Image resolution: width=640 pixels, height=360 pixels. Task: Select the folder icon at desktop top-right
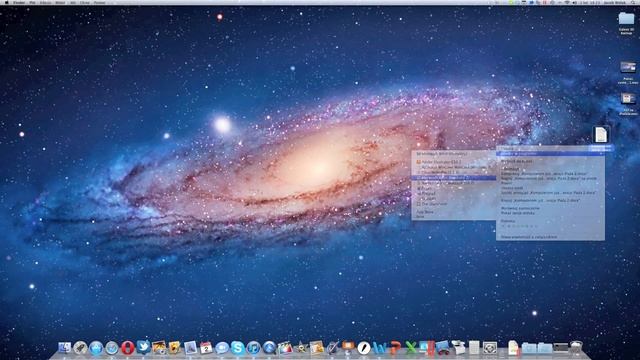[626, 19]
